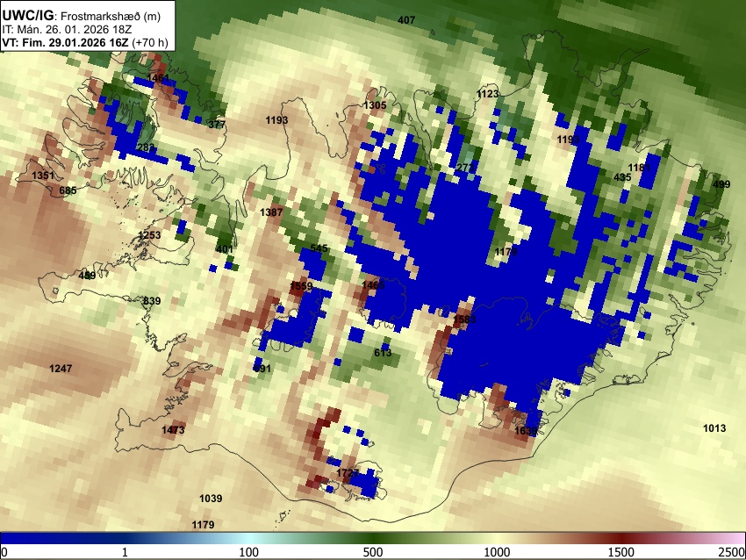This screenshot has width=746, height=560.
Task: Click the title text 'UWC/IG: Frostmarkshæð (m)'
Action: [82, 15]
